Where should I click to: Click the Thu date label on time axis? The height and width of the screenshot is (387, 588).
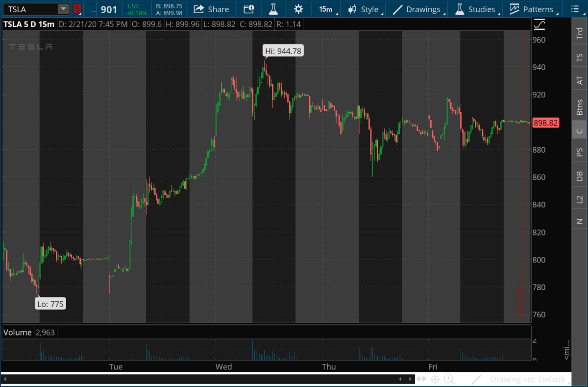pyautogui.click(x=329, y=366)
